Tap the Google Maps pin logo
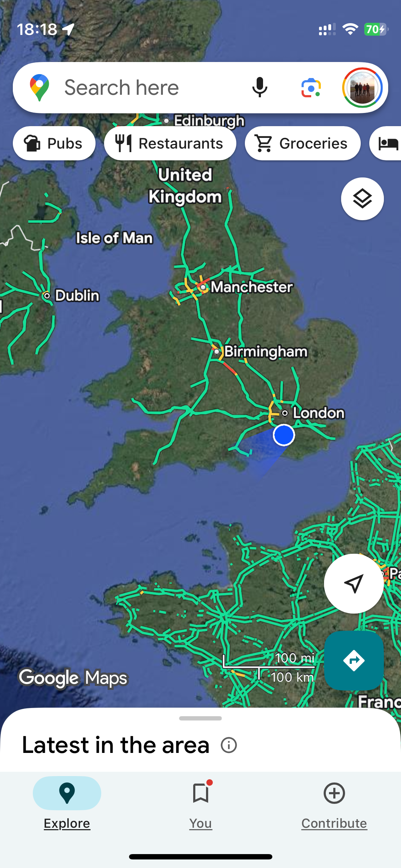 pos(40,88)
